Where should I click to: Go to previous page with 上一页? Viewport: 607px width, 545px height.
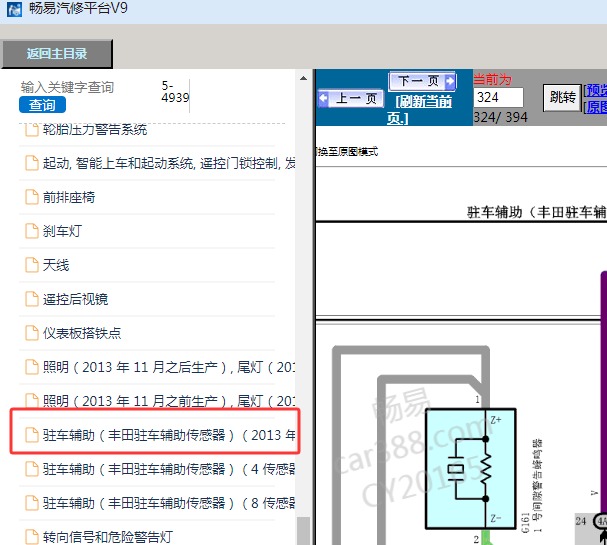(351, 98)
